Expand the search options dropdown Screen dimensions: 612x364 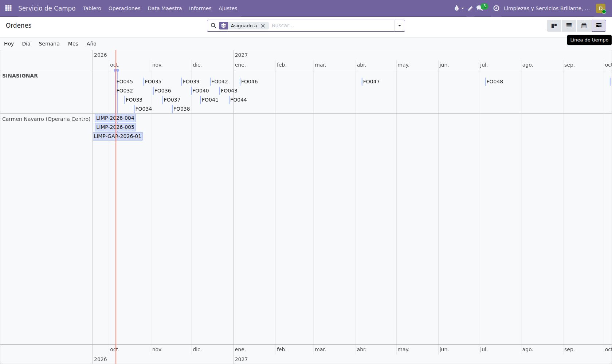[400, 25]
